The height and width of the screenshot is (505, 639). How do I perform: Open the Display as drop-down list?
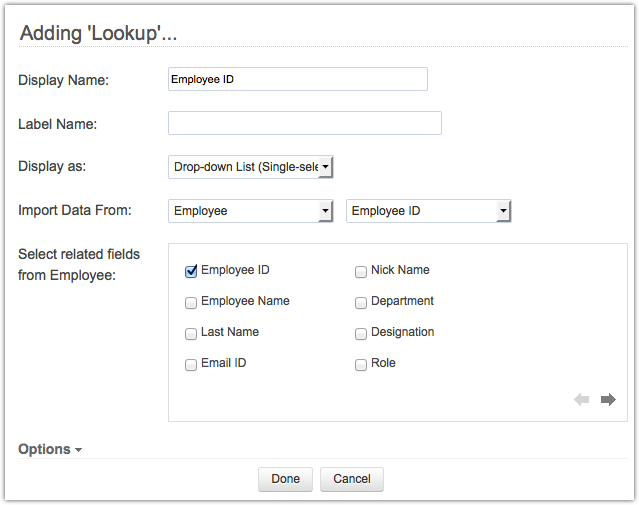pos(250,167)
